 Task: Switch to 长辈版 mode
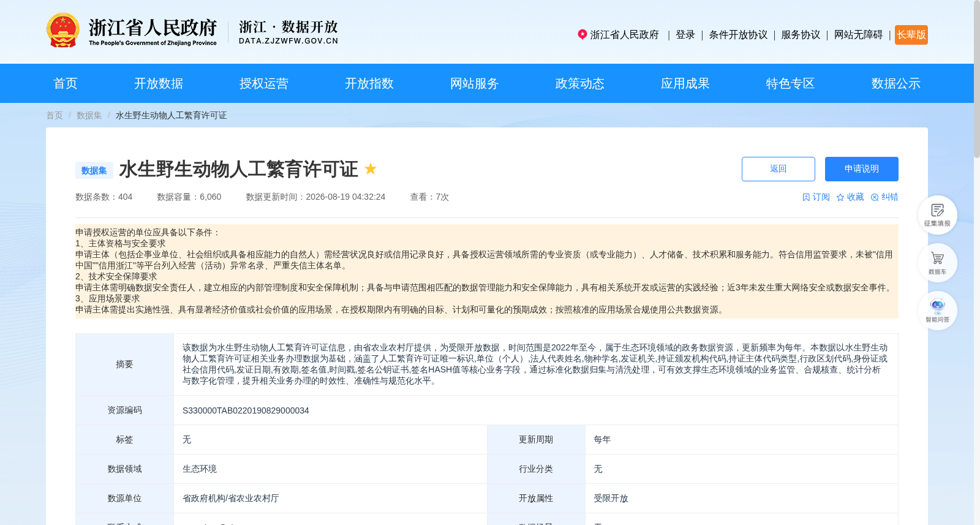point(911,35)
